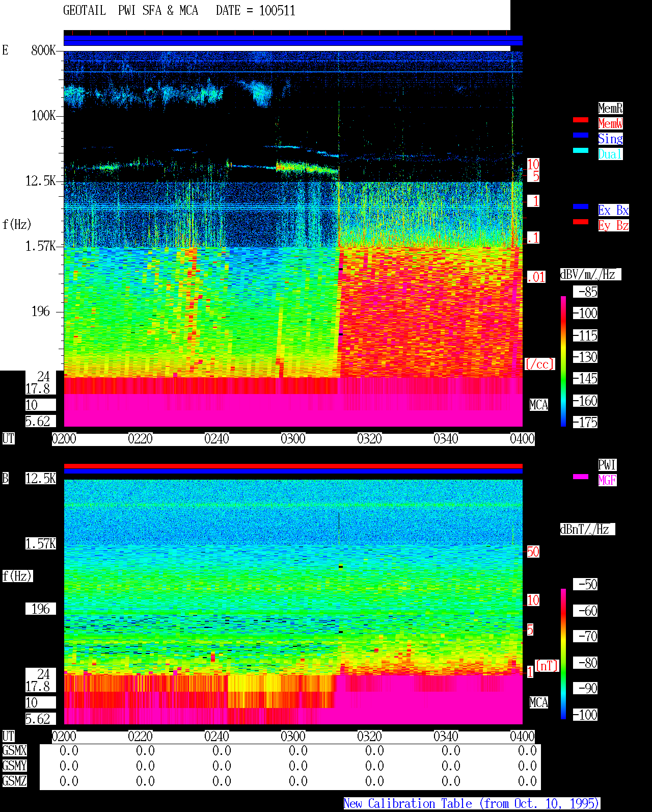The height and width of the screenshot is (812, 652).
Task: Select the MemR legend label
Action: pos(610,108)
